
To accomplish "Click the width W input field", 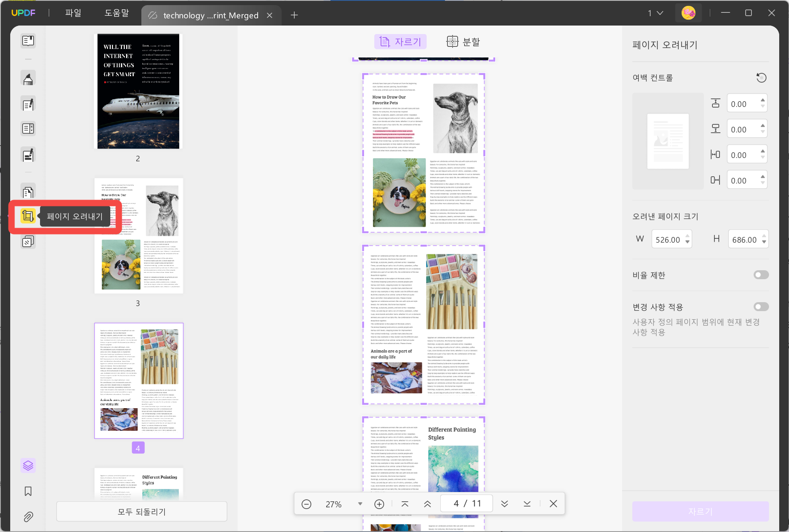I will tap(672, 239).
